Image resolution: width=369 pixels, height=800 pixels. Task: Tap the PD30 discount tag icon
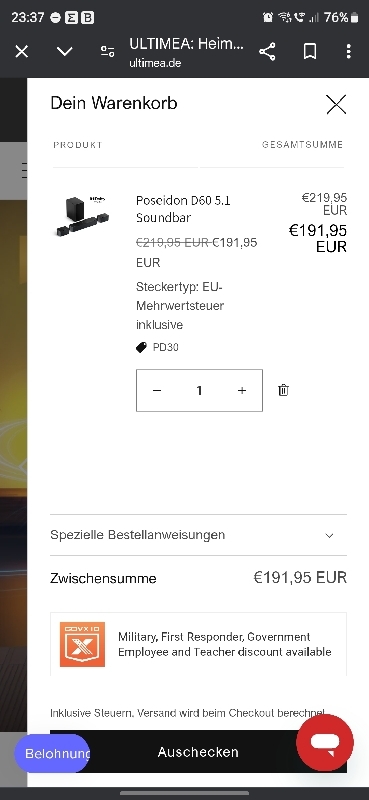pyautogui.click(x=141, y=347)
